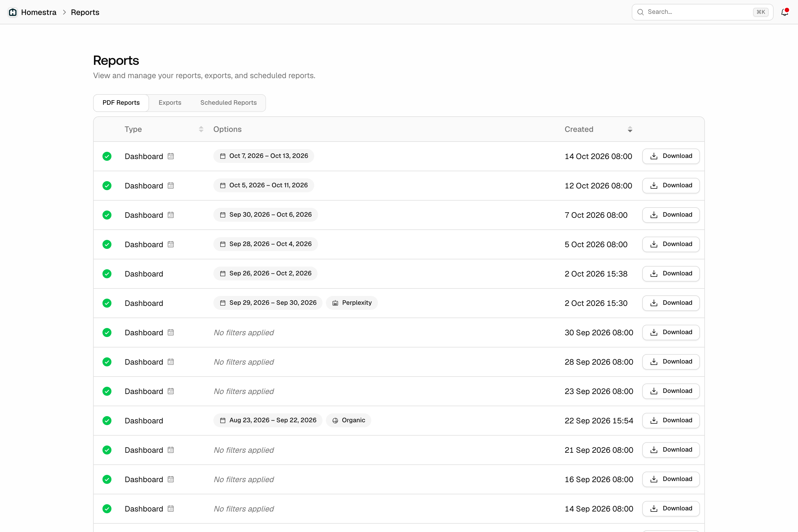Click the ⌘K shortcut badge
798x532 pixels.
coord(761,12)
